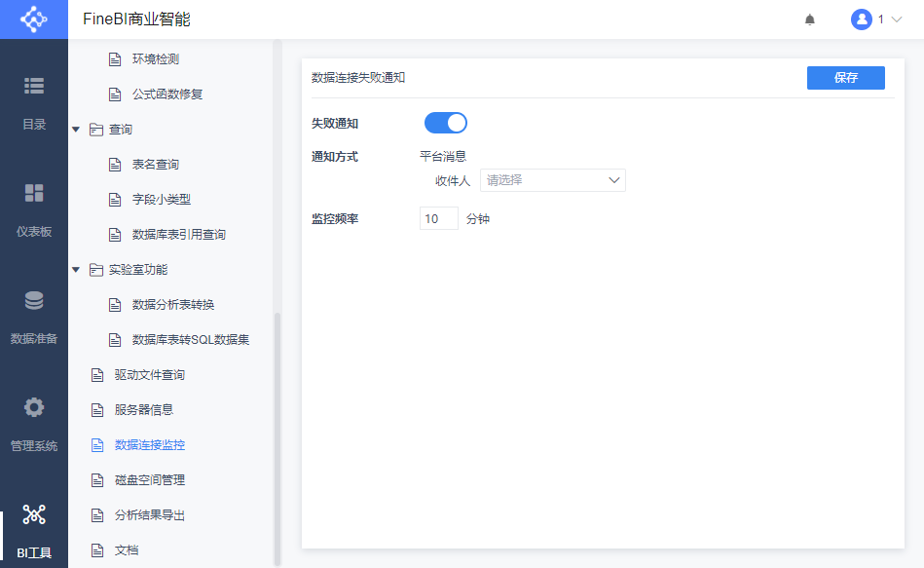Open the 仪表板 dashboard icon
The image size is (924, 568).
tap(34, 193)
